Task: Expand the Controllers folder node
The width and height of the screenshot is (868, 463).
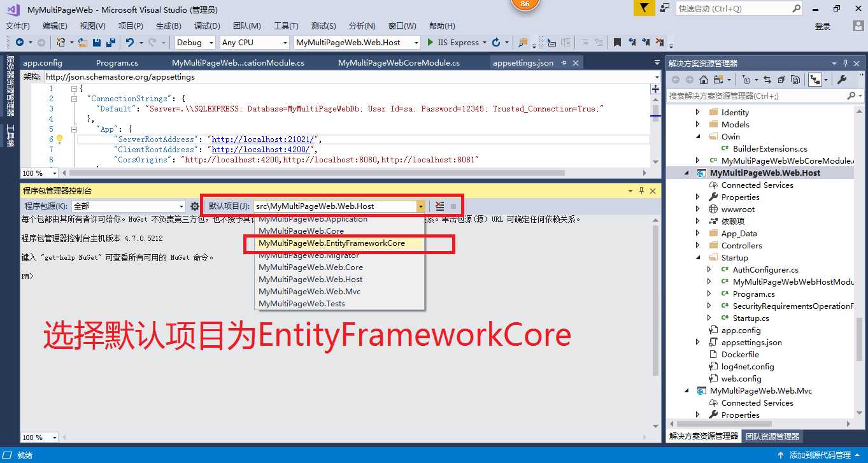Action: pos(699,245)
